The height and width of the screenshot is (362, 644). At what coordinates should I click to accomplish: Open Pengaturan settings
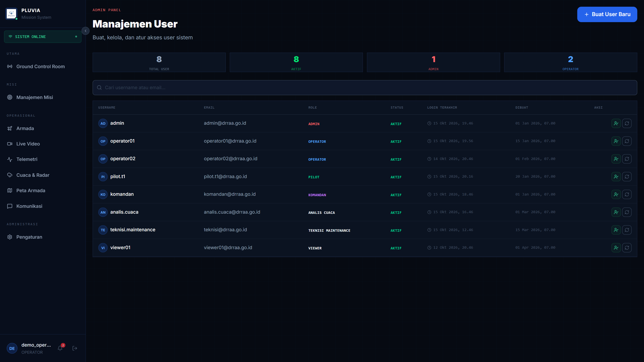43,237
